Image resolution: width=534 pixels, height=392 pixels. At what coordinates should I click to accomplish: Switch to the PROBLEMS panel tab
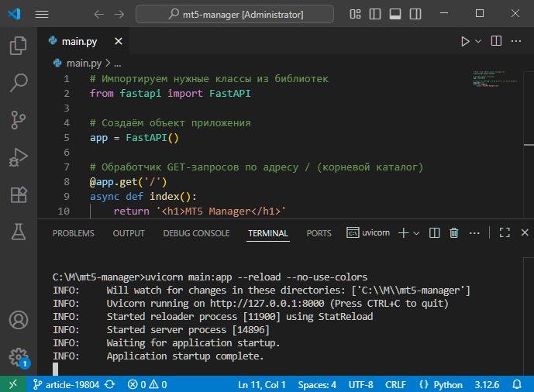click(74, 233)
